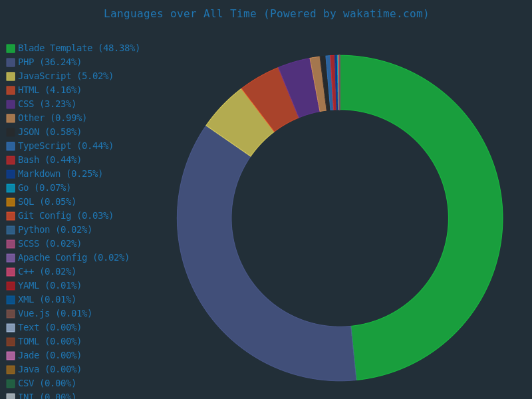Click the Apache Config legend label
The width and height of the screenshot is (532, 399).
pos(73,258)
